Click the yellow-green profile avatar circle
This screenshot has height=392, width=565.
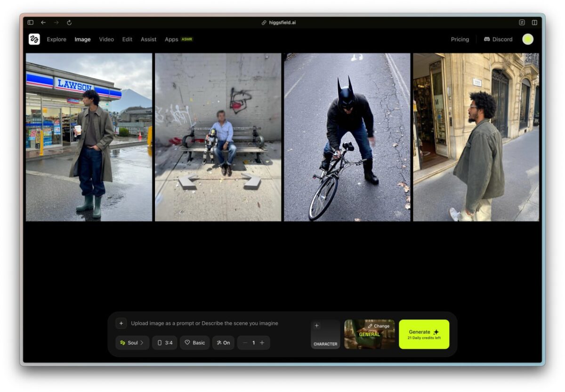528,40
